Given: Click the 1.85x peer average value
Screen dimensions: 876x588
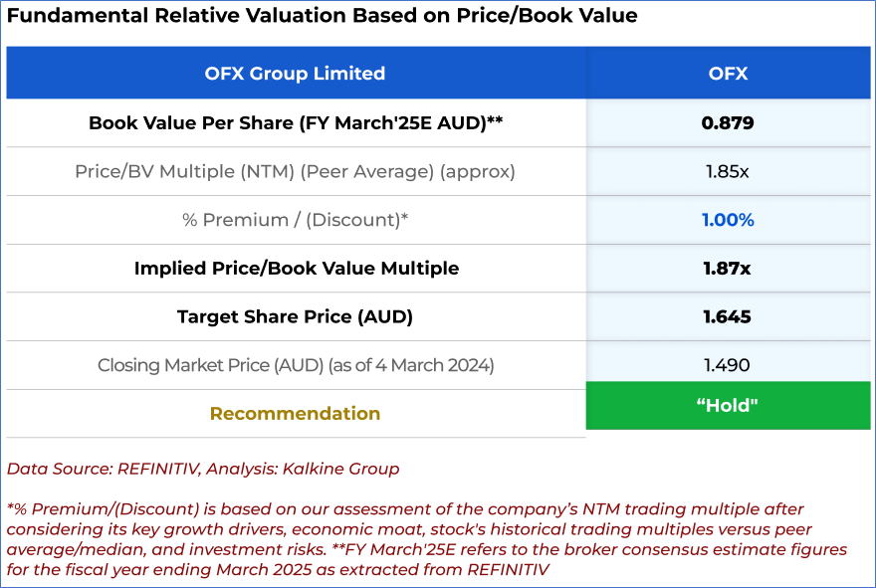Looking at the screenshot, I should pyautogui.click(x=728, y=171).
